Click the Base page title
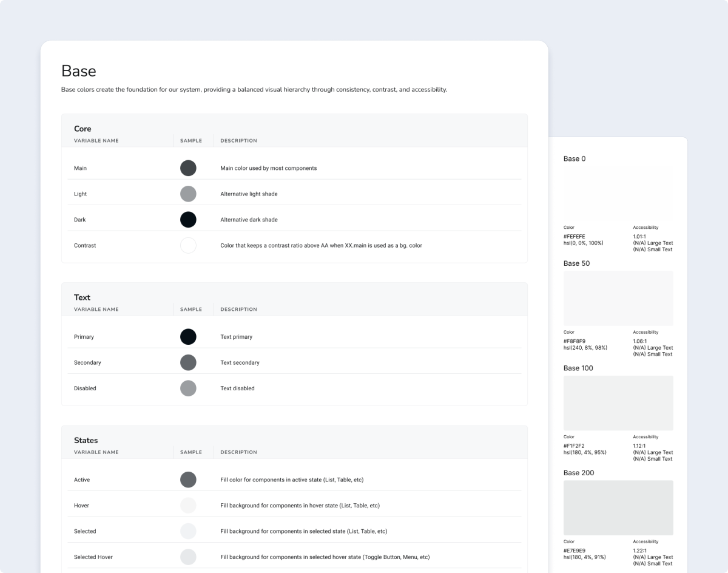This screenshot has width=728, height=573. click(79, 71)
